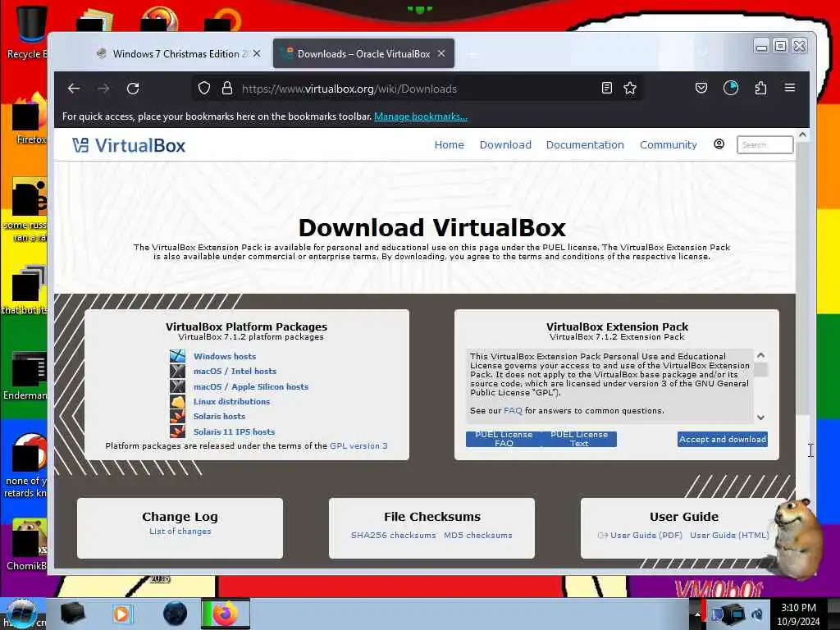
Task: Select the Downloads – Oracle VirtualBox tab
Action: 363,53
